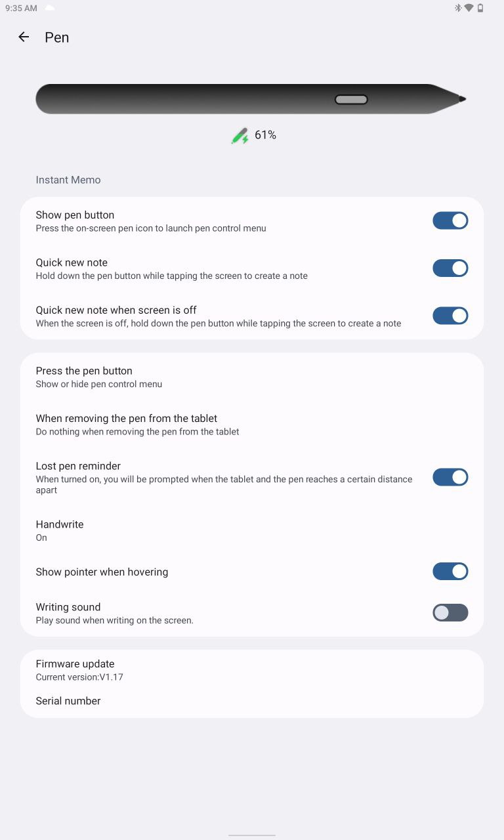Enable the Writing sound switch

(450, 613)
